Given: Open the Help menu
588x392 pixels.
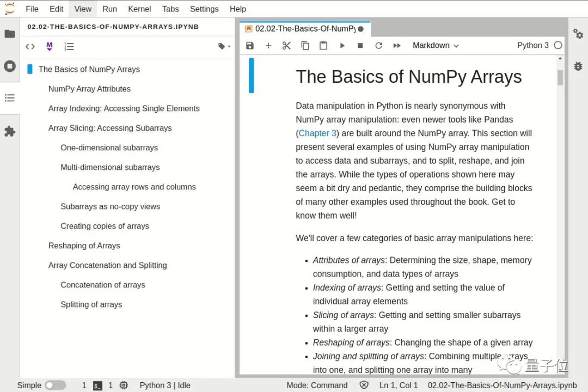Looking at the screenshot, I should (238, 9).
